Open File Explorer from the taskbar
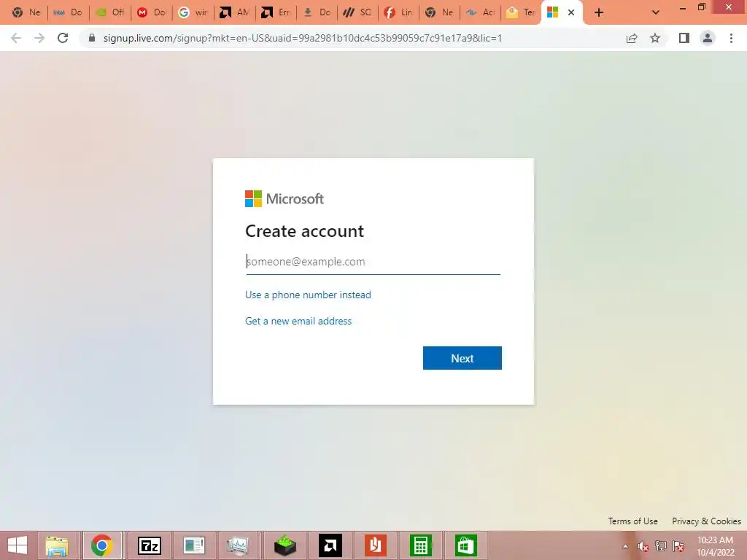This screenshot has height=560, width=747. 57,545
